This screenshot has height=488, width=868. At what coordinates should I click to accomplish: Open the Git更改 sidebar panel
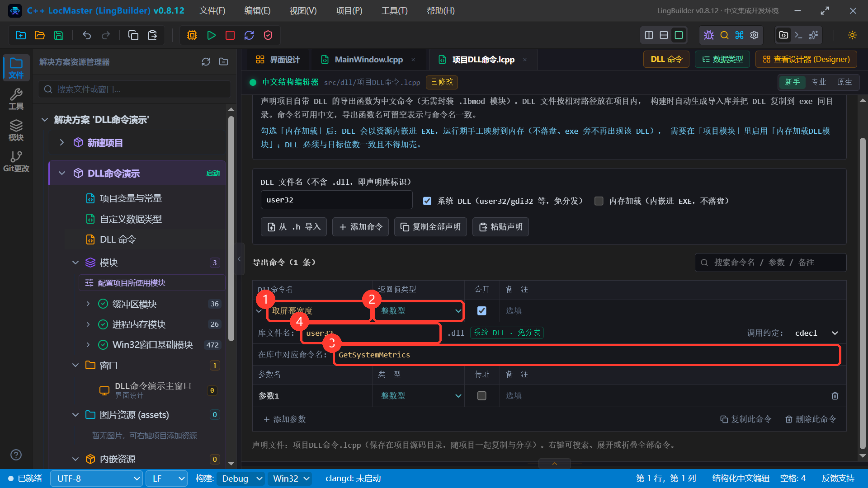pyautogui.click(x=16, y=161)
